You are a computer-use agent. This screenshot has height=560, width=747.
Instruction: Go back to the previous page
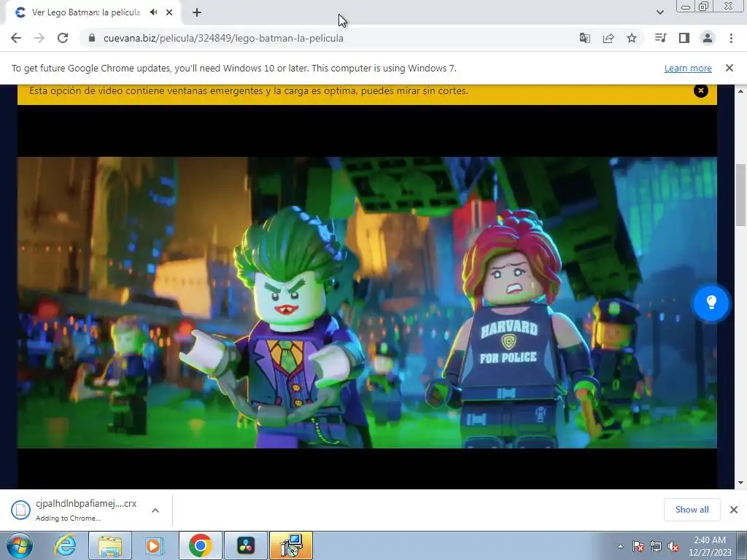pyautogui.click(x=16, y=38)
